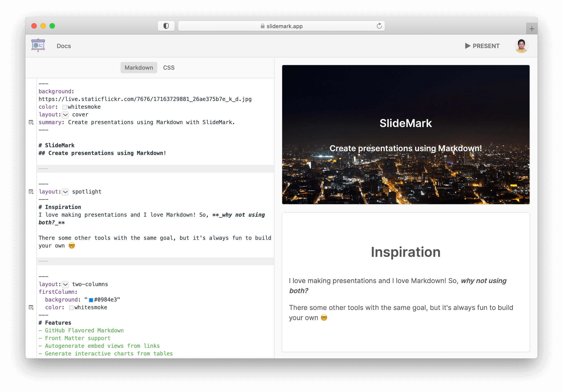Click the whitesmoke color swatch on the cover slide
The height and width of the screenshot is (392, 563).
pyautogui.click(x=64, y=107)
